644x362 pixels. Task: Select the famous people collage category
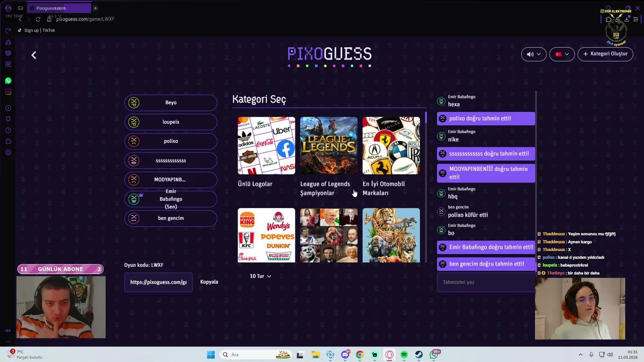pos(329,235)
